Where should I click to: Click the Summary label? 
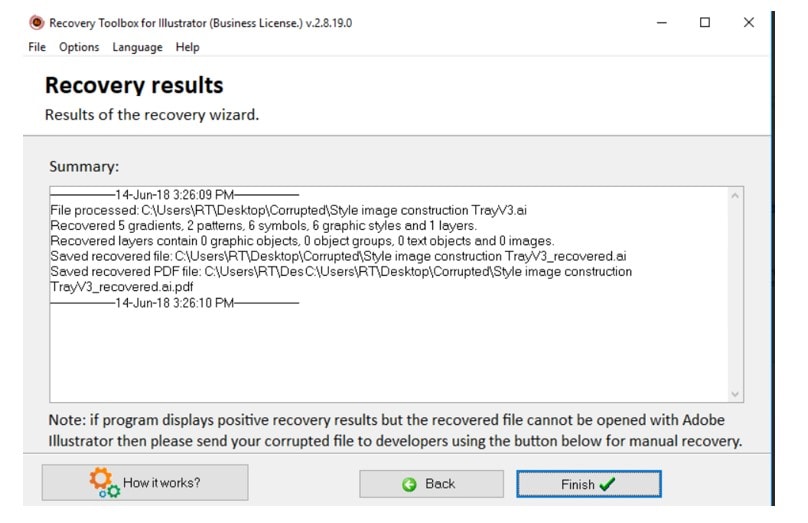84,167
